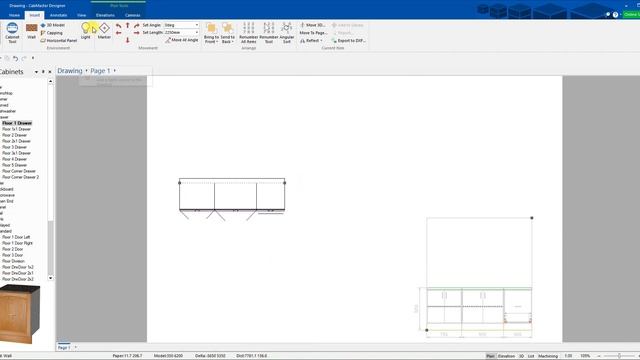Select 'Floor Division' item

click(13, 261)
